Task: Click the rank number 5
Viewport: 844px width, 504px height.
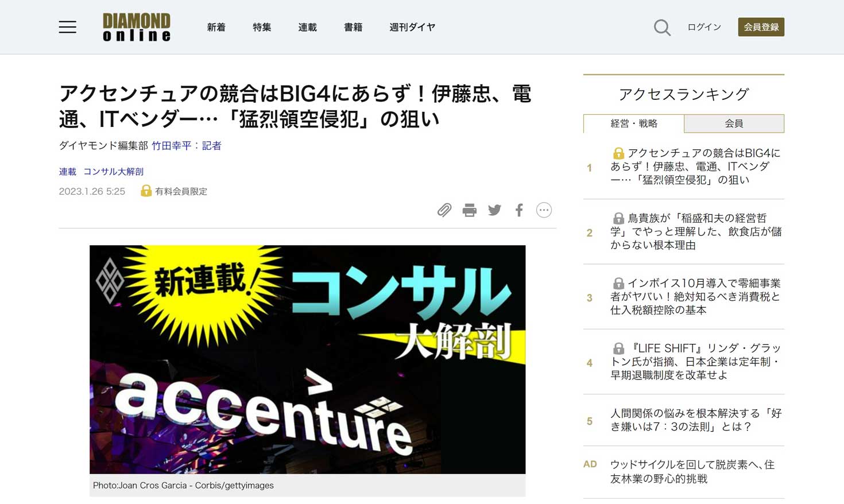Action: (589, 421)
